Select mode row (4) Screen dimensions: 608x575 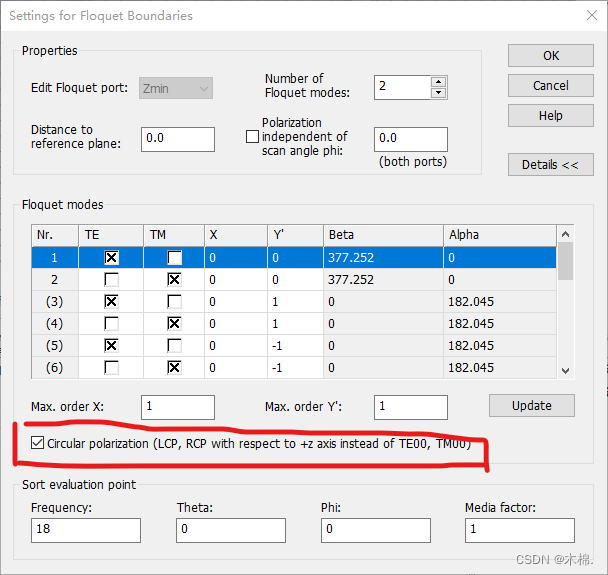[294, 323]
